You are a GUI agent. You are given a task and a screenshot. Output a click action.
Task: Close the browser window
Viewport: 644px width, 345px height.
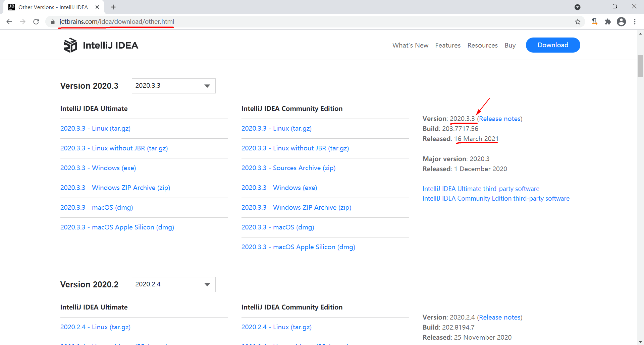coord(634,6)
